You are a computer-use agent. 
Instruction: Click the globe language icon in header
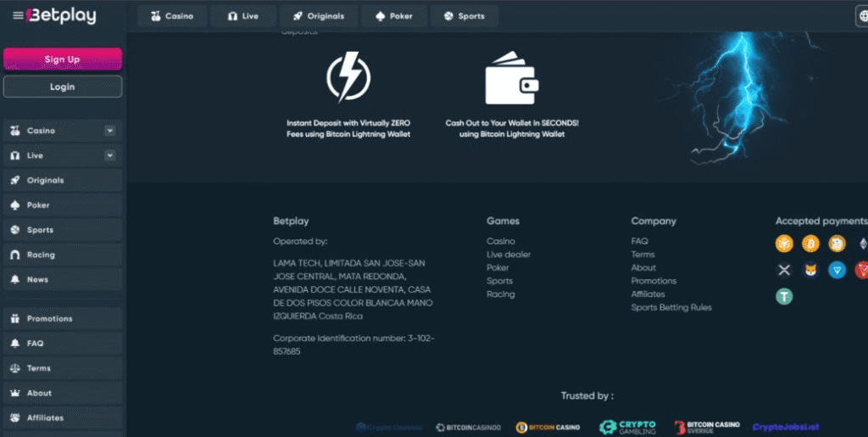862,16
